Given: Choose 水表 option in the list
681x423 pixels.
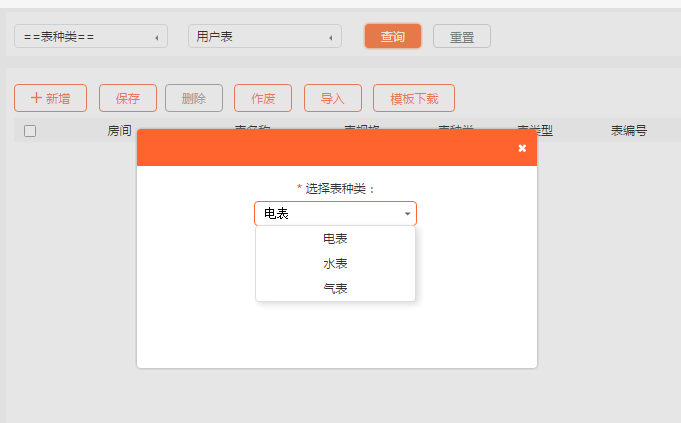Looking at the screenshot, I should (x=335, y=264).
